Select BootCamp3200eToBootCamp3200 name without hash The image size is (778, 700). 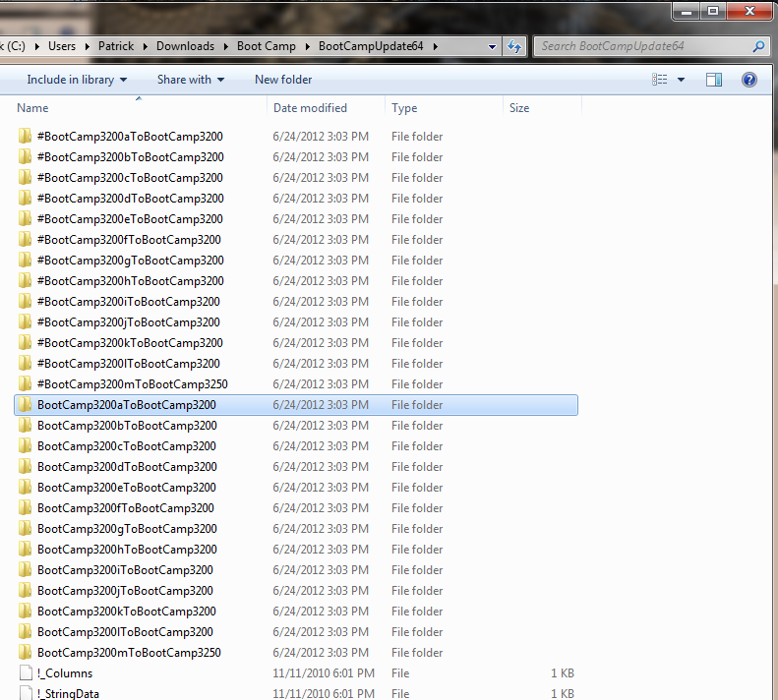[x=127, y=488]
